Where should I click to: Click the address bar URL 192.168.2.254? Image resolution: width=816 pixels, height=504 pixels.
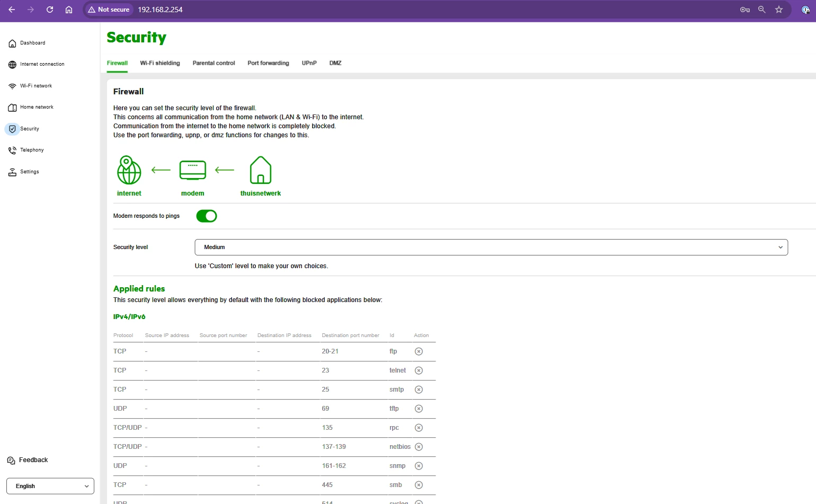(x=160, y=10)
